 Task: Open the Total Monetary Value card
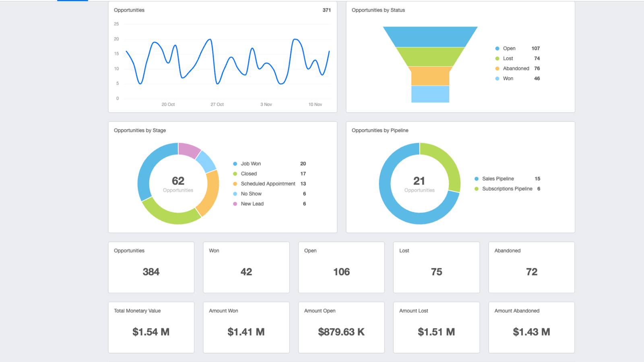point(151,327)
